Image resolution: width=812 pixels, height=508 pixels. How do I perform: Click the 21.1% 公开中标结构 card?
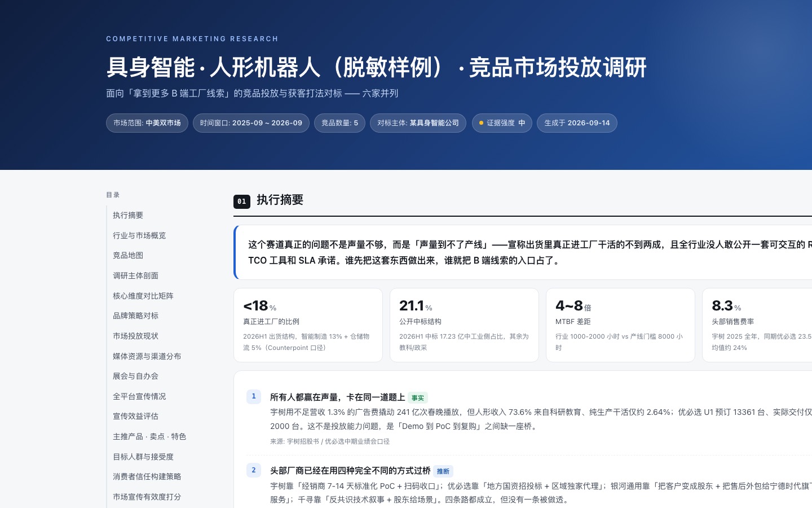coord(464,325)
